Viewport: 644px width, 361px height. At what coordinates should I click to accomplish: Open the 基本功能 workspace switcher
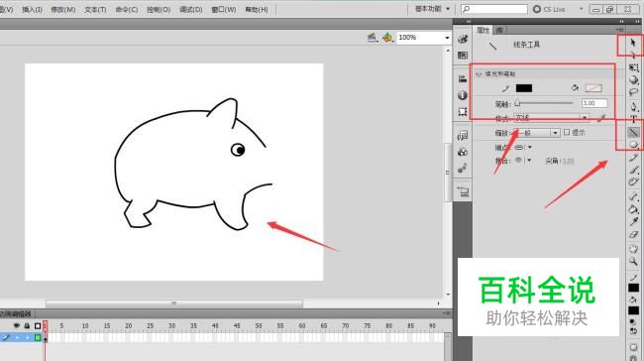(x=432, y=9)
